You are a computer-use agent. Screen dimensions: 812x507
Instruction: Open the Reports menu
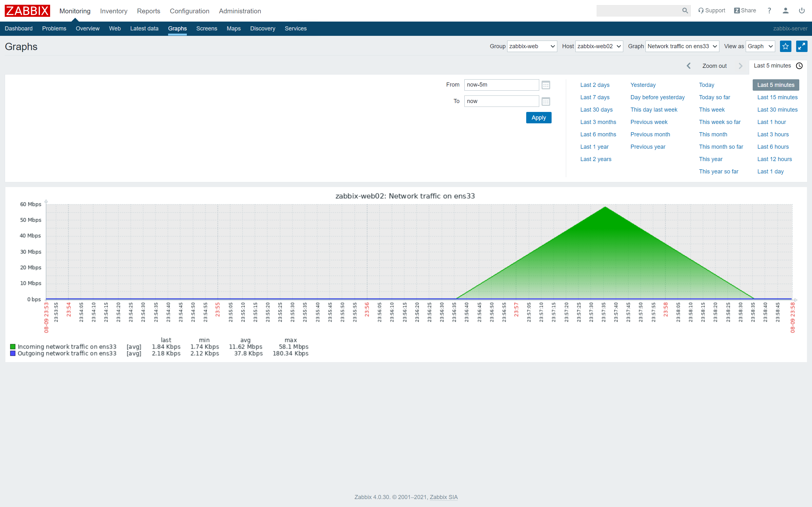(148, 11)
